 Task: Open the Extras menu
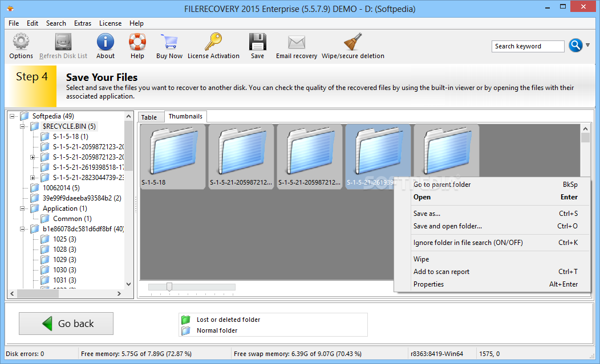click(83, 23)
